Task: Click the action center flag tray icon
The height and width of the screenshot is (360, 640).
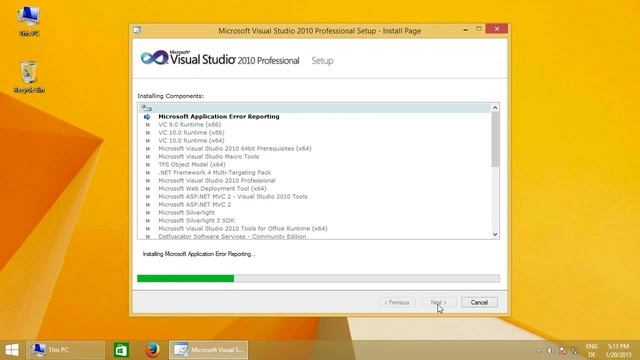Action: [563, 350]
